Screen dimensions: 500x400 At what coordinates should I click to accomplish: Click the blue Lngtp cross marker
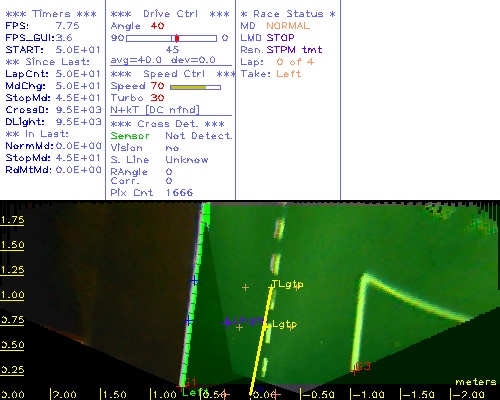[x=227, y=322]
